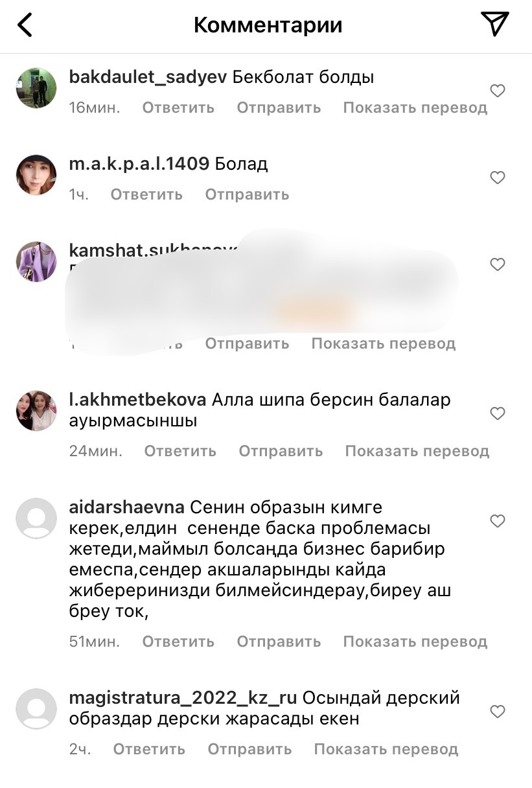532x788 pixels.
Task: Tap l.akhmetbekova avatar photo
Action: [x=36, y=411]
